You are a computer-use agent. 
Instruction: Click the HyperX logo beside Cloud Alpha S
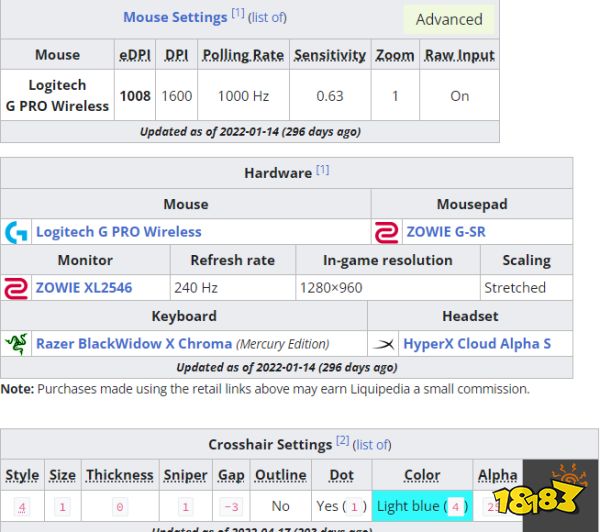point(383,344)
